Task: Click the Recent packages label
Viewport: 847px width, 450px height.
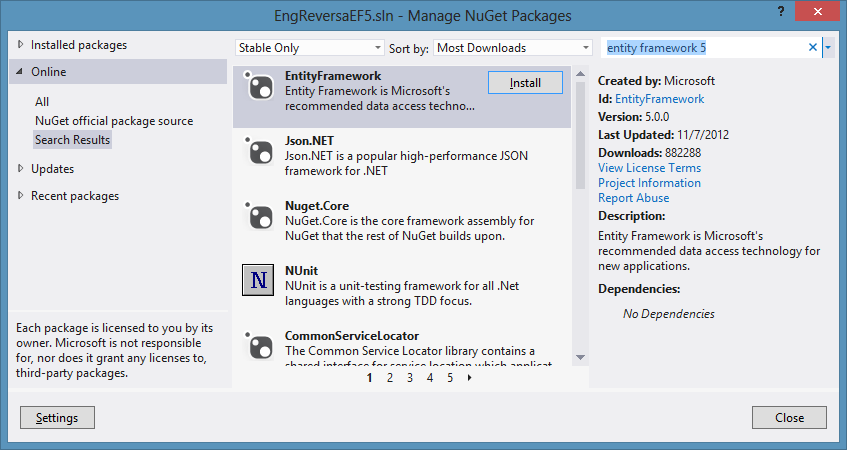Action: pos(75,196)
